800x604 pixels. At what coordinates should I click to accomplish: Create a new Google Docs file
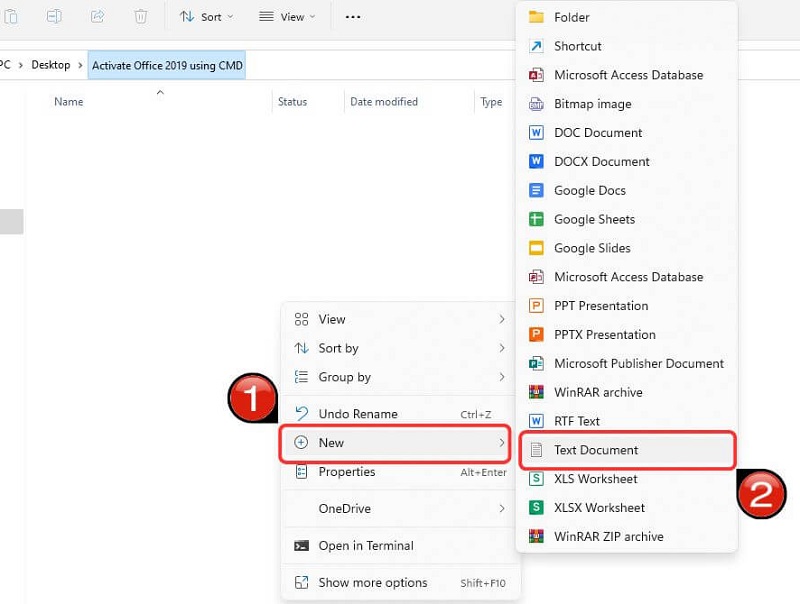click(627, 190)
